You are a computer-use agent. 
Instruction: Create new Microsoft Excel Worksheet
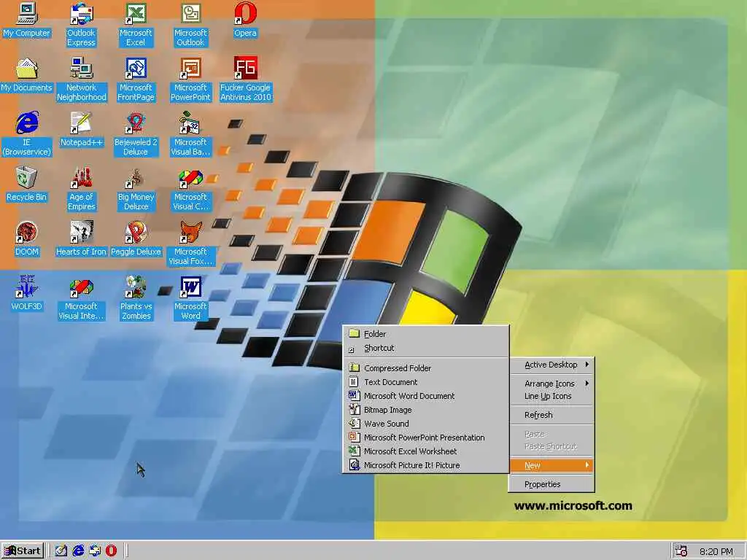(x=425, y=451)
